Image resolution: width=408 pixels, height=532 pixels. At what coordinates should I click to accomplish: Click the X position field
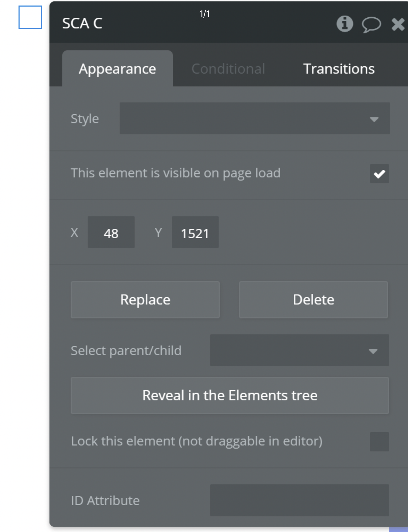pyautogui.click(x=111, y=233)
